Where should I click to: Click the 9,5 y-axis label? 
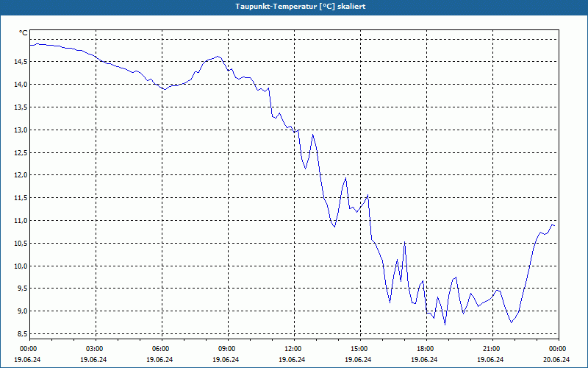22,289
